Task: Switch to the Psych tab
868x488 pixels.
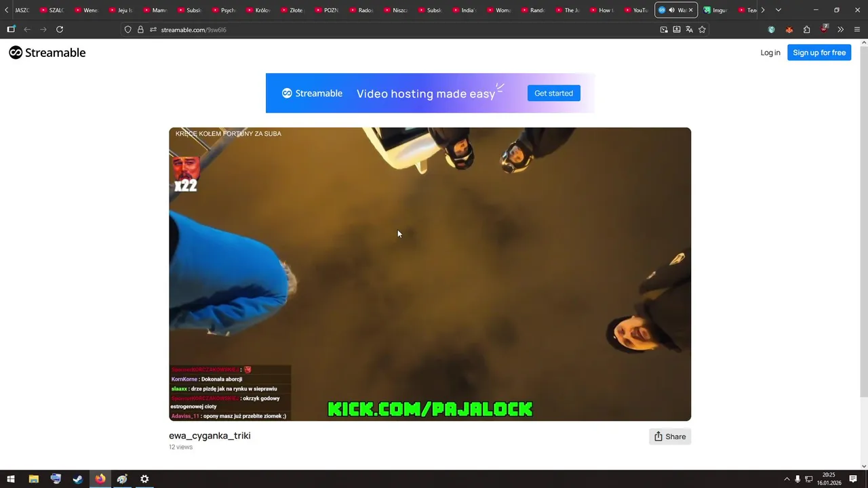Action: (224, 10)
